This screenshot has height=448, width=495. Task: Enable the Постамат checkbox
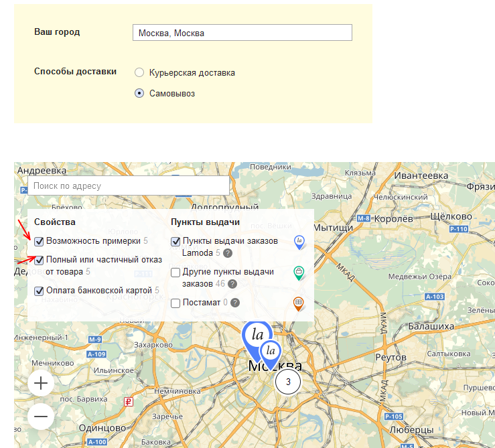pyautogui.click(x=175, y=303)
